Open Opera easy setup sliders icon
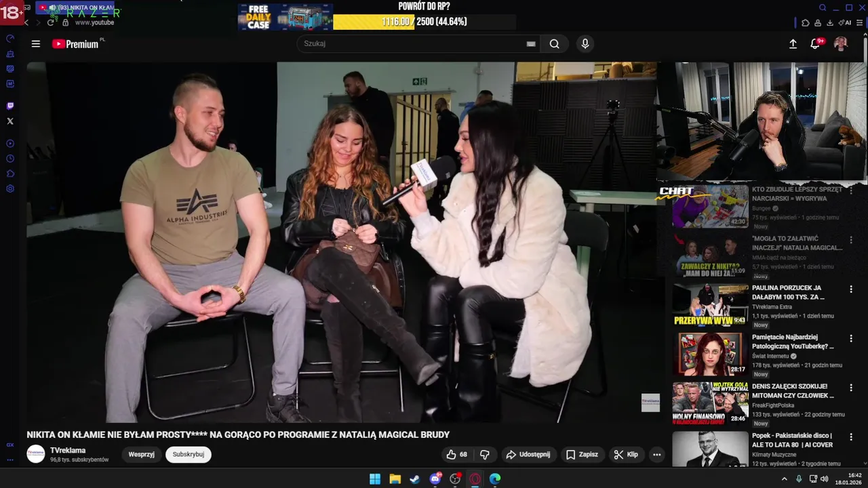 (x=860, y=22)
